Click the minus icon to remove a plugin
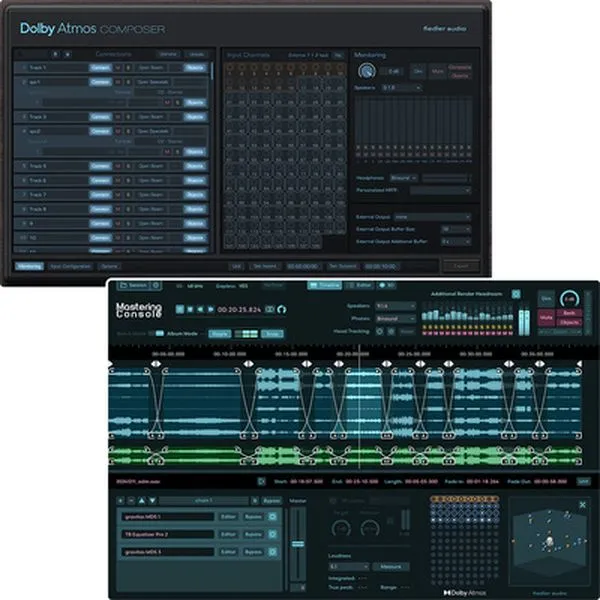This screenshot has height=600, width=600. pyautogui.click(x=131, y=501)
